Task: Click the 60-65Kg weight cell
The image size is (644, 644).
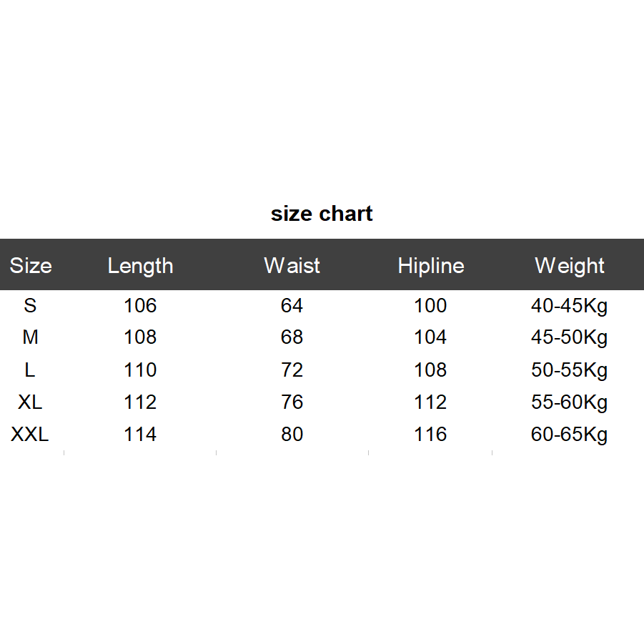Action: pyautogui.click(x=569, y=435)
